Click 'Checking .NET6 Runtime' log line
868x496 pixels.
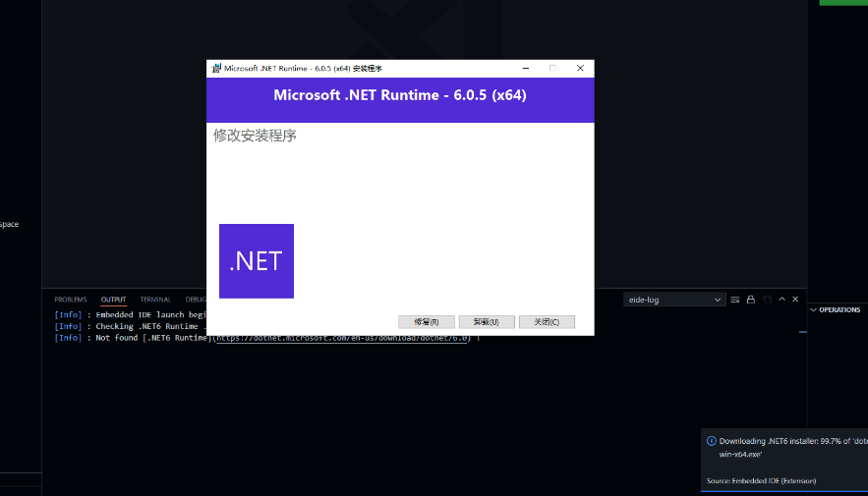click(131, 326)
